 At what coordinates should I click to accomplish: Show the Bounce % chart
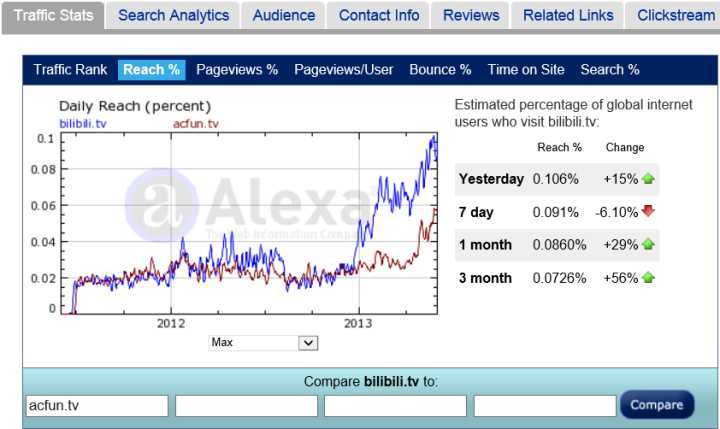(x=440, y=70)
